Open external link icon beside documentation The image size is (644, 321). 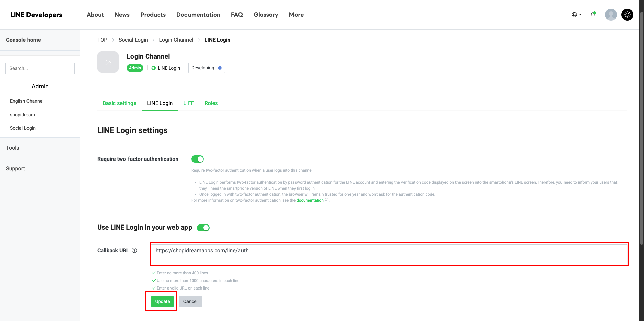click(326, 200)
